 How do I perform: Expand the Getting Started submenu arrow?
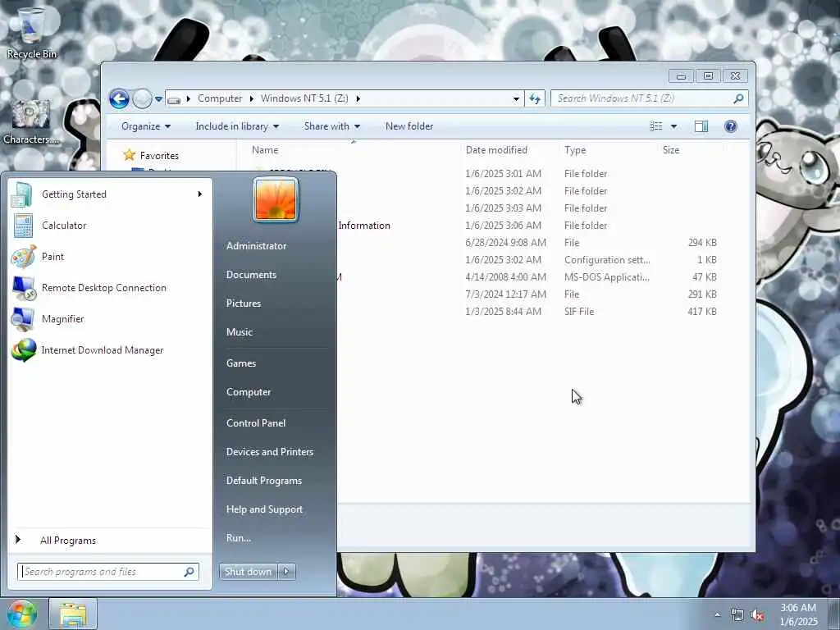(200, 194)
